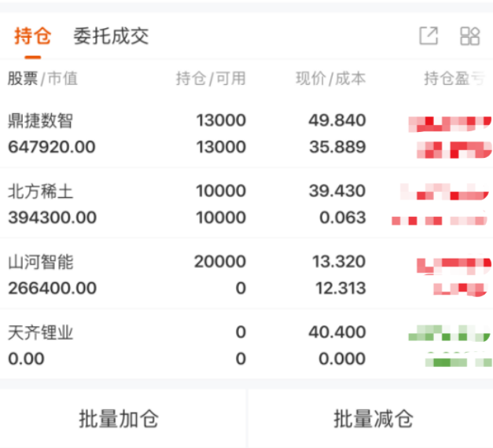Sort by 持仓盈亏 column header
The image size is (493, 448).
pos(454,79)
